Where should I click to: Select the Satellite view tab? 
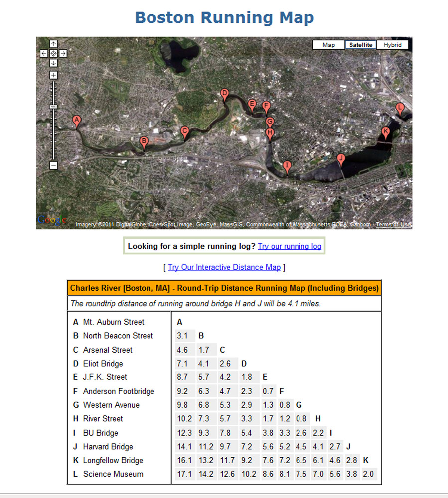coord(360,45)
